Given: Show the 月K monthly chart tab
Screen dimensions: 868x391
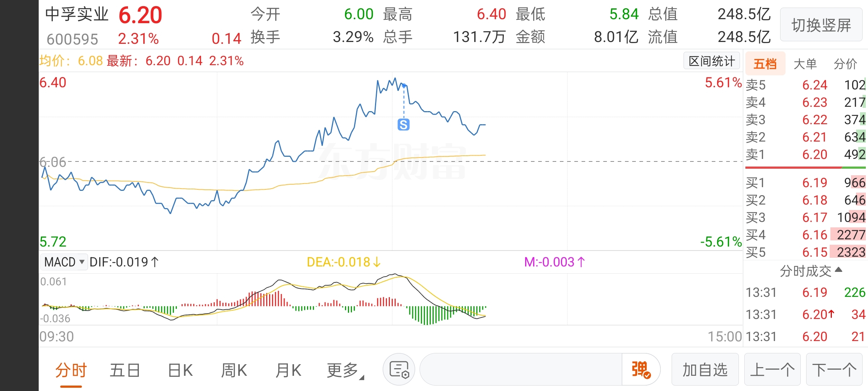Looking at the screenshot, I should [288, 370].
